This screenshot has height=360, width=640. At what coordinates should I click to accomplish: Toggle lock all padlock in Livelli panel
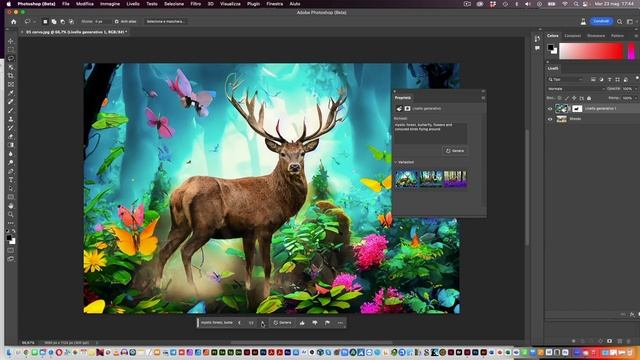click(x=589, y=98)
